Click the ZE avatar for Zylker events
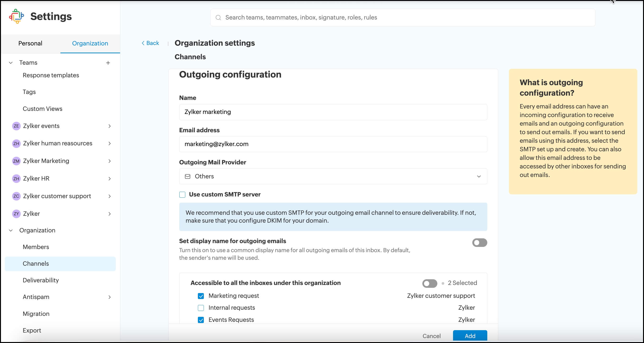This screenshot has width=644, height=343. pos(16,126)
